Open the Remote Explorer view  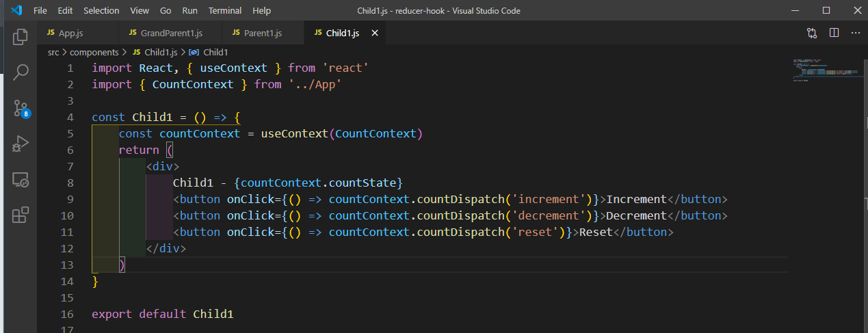[x=21, y=179]
